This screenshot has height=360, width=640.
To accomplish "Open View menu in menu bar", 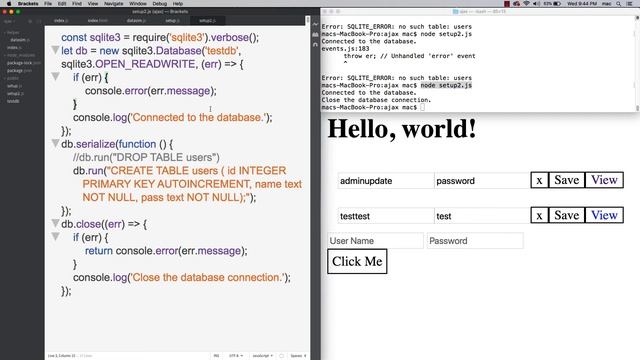I will (x=93, y=3).
